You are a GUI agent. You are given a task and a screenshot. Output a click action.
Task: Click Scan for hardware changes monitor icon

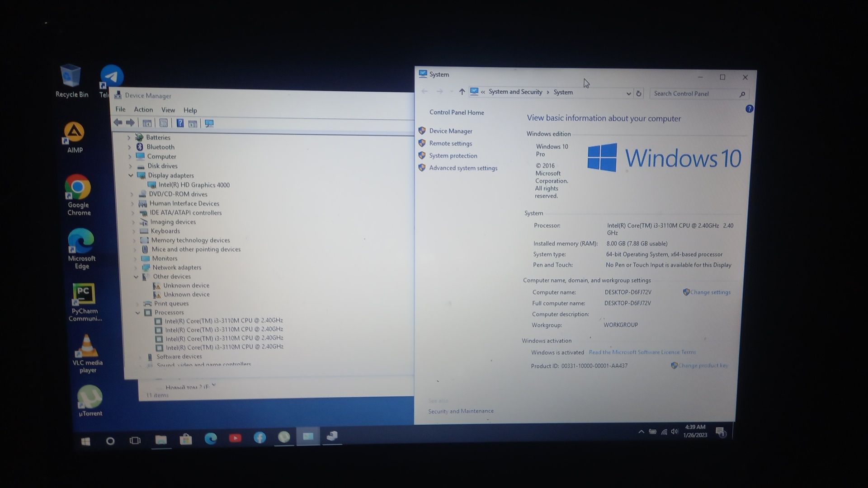[209, 123]
